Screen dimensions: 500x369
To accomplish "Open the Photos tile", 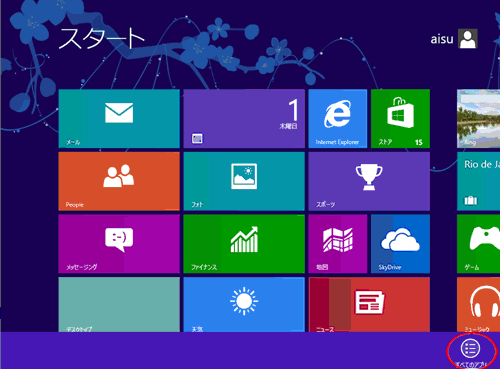I will (244, 181).
